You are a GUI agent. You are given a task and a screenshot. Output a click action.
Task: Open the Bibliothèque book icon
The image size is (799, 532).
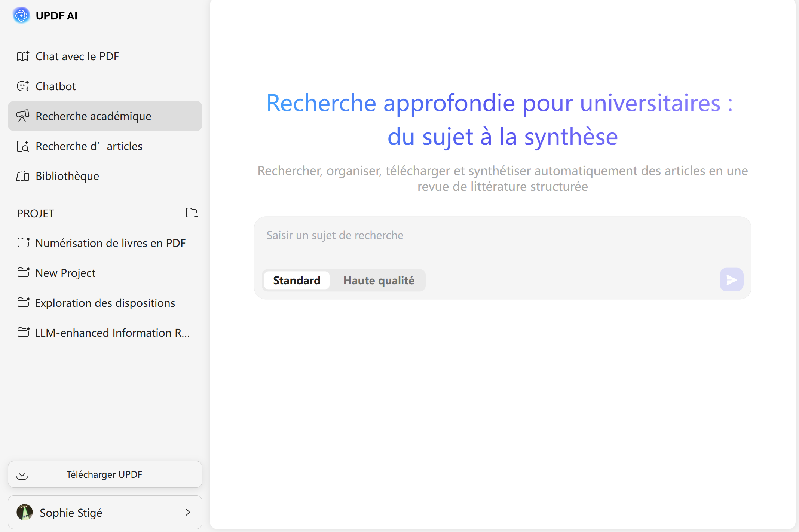pyautogui.click(x=23, y=176)
